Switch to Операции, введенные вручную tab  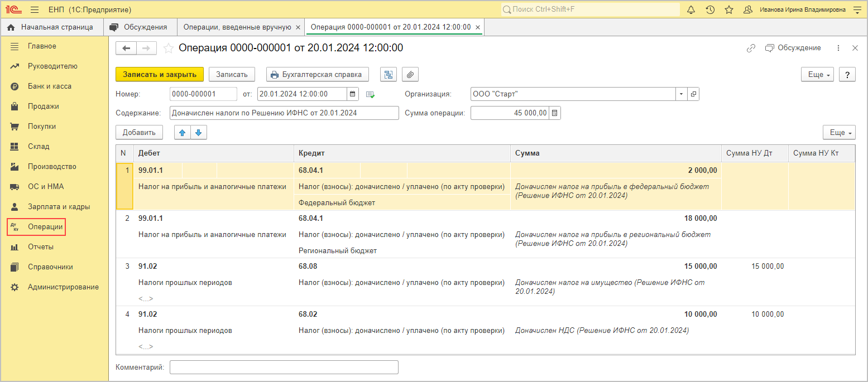click(x=237, y=27)
